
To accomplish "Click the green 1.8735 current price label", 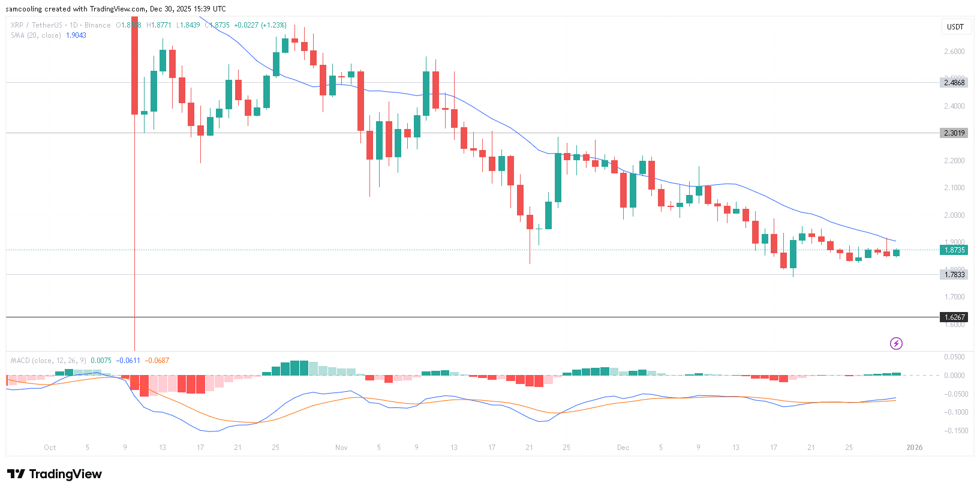I will [954, 250].
